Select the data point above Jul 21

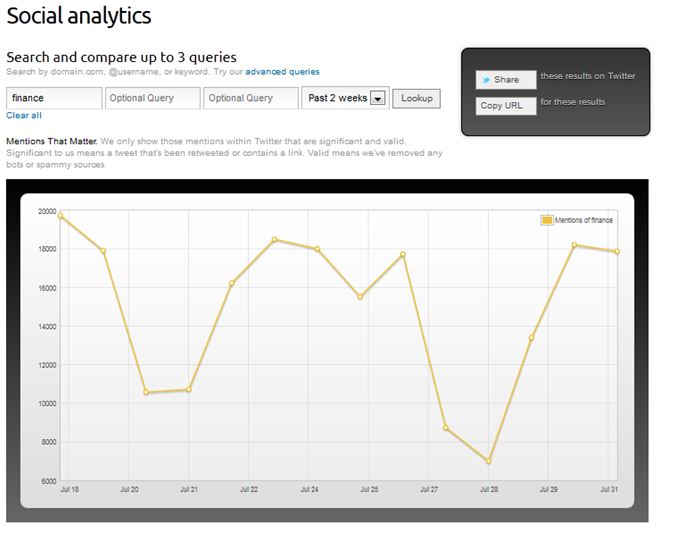pyautogui.click(x=188, y=390)
